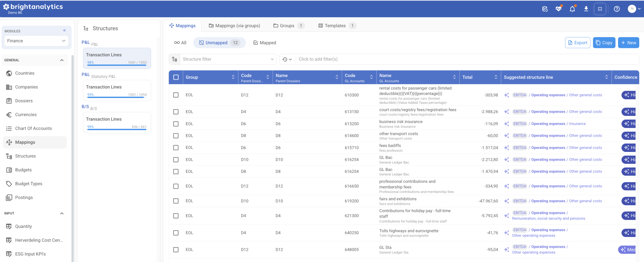The width and height of the screenshot is (644, 262).
Task: Check the row for account 613150
Action: coord(176,112)
